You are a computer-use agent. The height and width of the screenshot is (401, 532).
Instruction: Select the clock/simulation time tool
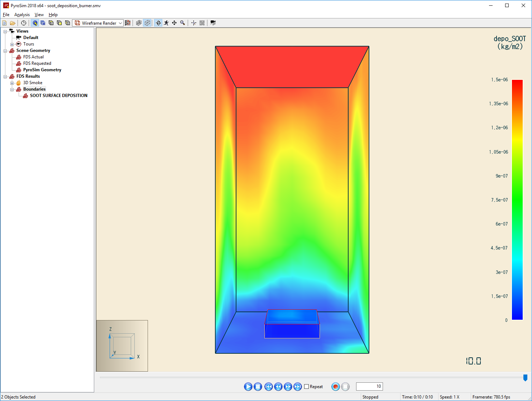pyautogui.click(x=23, y=23)
